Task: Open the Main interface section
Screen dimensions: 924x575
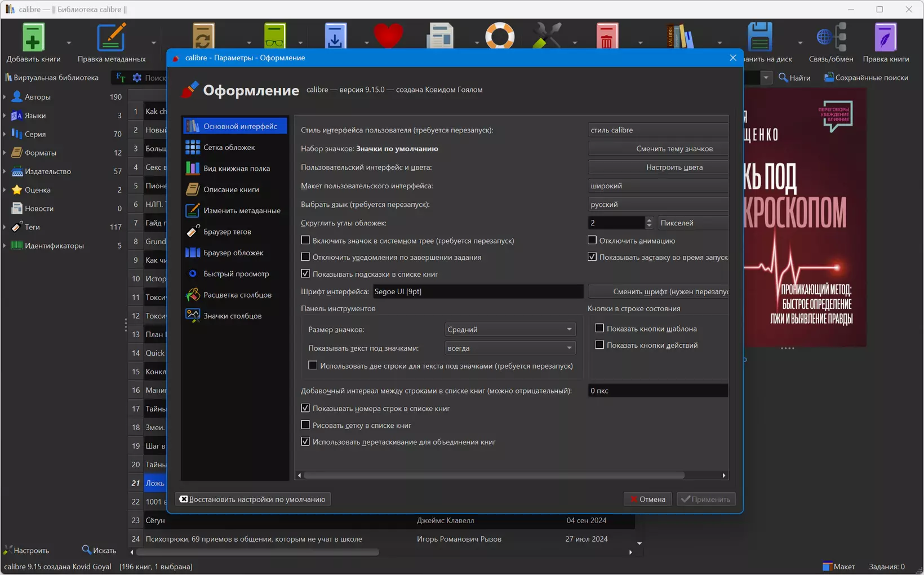Action: click(234, 126)
